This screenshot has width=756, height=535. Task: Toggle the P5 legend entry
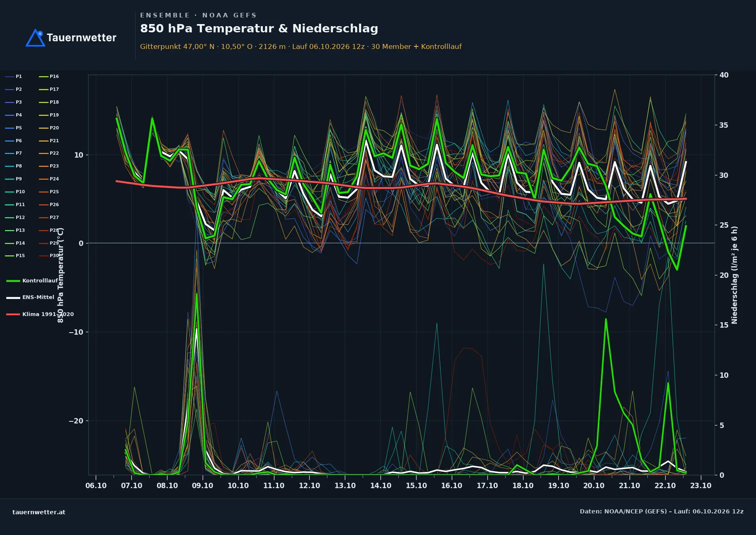click(13, 128)
